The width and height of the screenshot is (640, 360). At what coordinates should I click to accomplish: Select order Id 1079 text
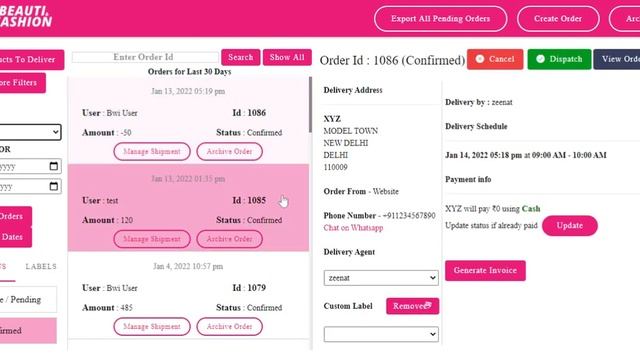tap(249, 288)
